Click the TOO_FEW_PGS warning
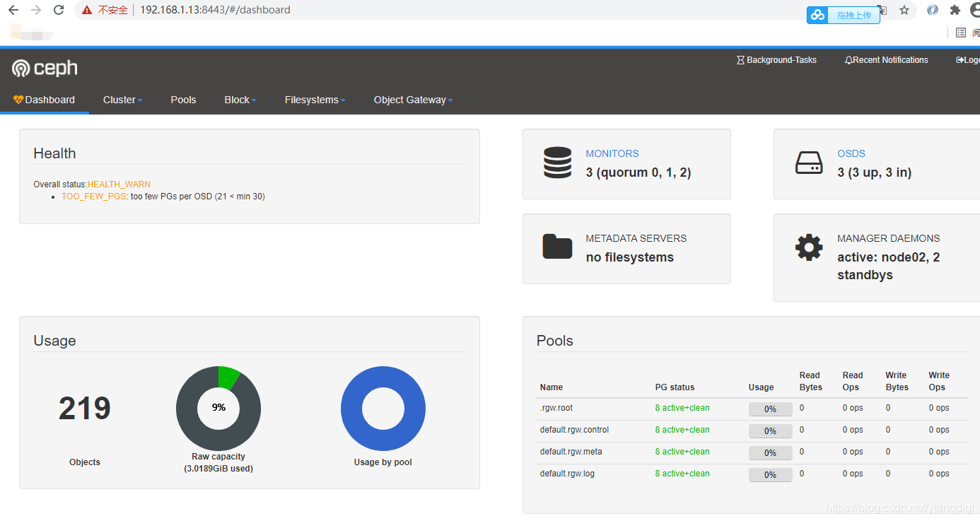Image resolution: width=980 pixels, height=521 pixels. click(x=93, y=197)
